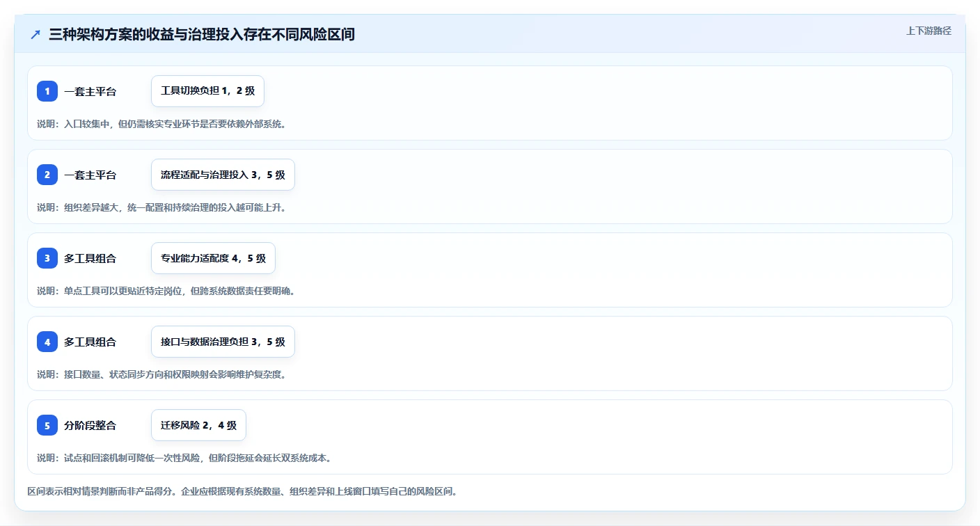Click the blue number 2 badge

(47, 175)
